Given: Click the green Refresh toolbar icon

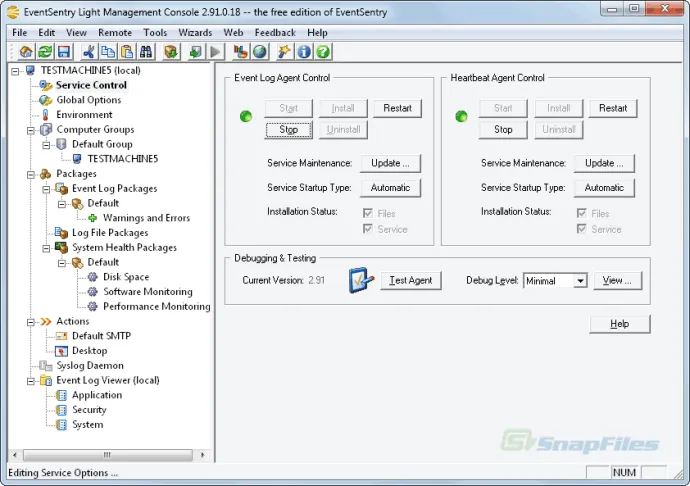Looking at the screenshot, I should click(45, 52).
